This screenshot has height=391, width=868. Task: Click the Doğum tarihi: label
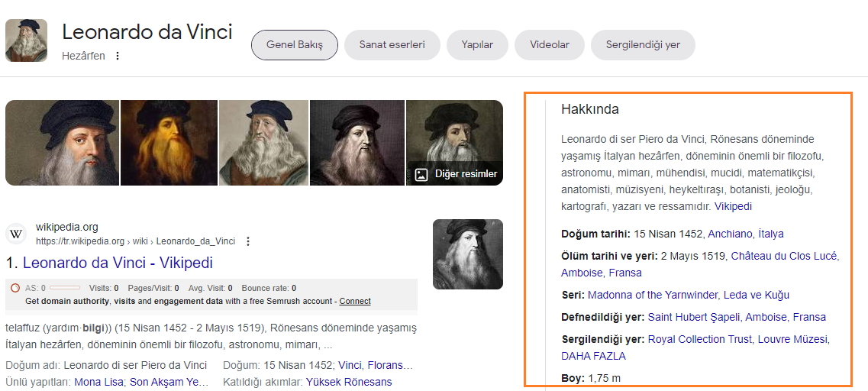(x=595, y=234)
